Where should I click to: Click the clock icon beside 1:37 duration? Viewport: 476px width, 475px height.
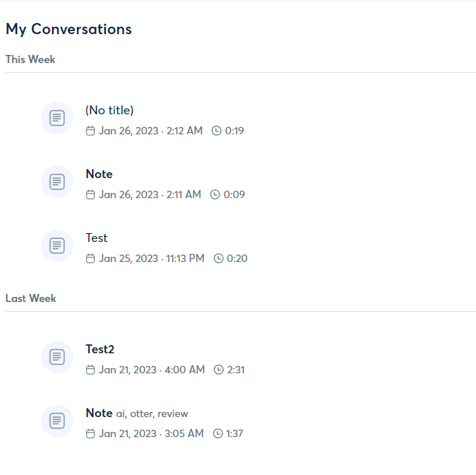click(x=218, y=433)
